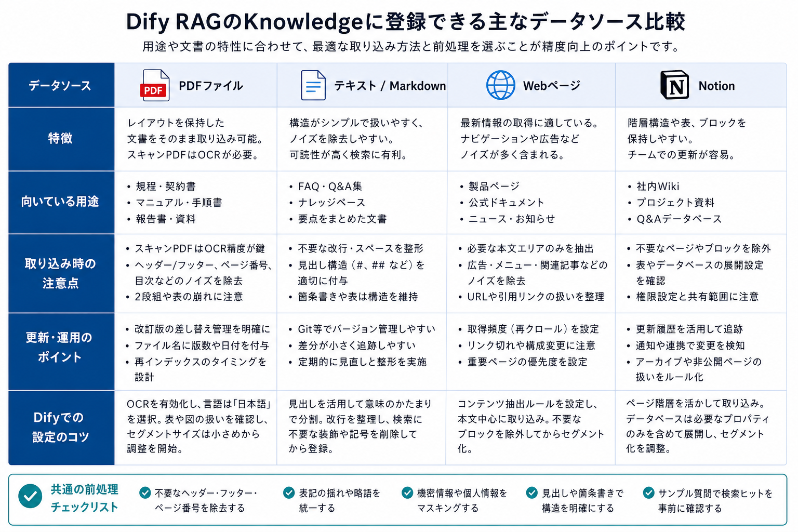Click the text 最新情報の取得に適している。
This screenshot has height=532, width=798.
point(529,123)
